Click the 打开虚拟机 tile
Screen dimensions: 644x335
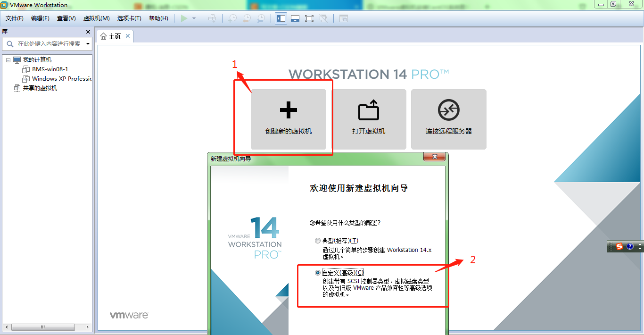[x=369, y=119]
